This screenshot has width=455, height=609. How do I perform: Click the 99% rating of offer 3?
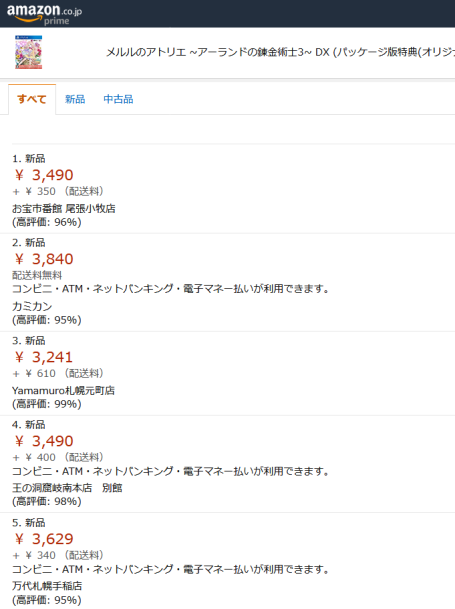[47, 404]
